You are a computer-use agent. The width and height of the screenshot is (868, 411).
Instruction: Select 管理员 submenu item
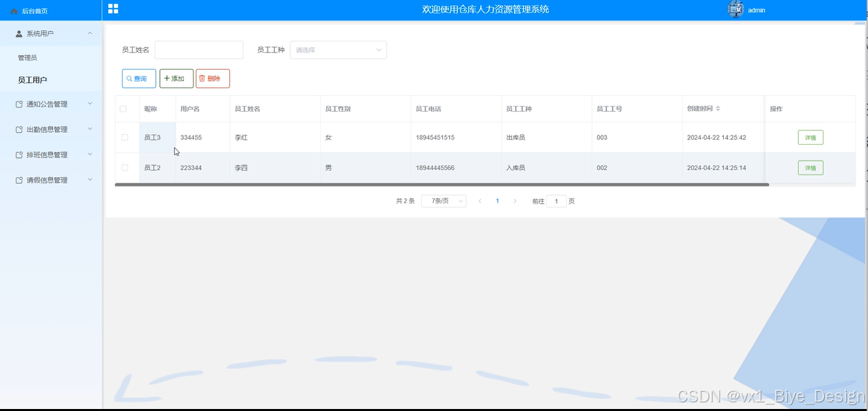tap(27, 58)
